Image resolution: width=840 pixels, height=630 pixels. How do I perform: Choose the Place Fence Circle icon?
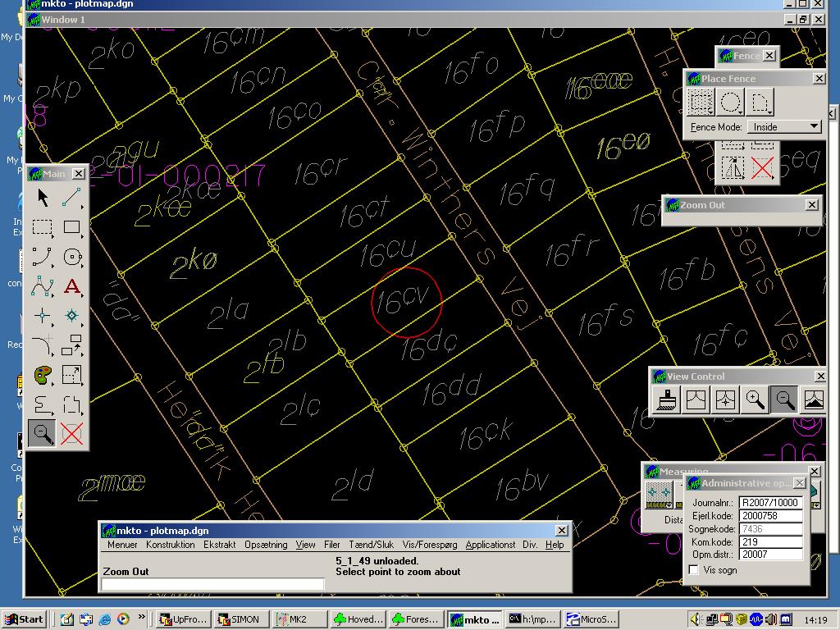730,102
